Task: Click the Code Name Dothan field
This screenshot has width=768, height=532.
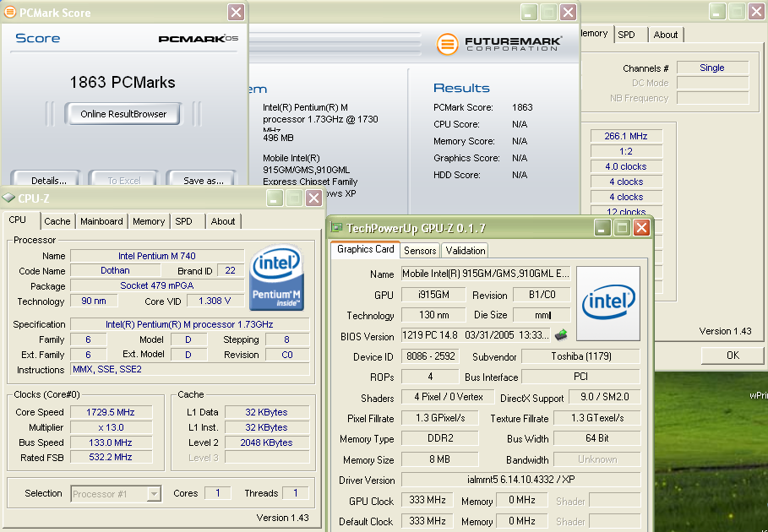Action: tap(115, 271)
